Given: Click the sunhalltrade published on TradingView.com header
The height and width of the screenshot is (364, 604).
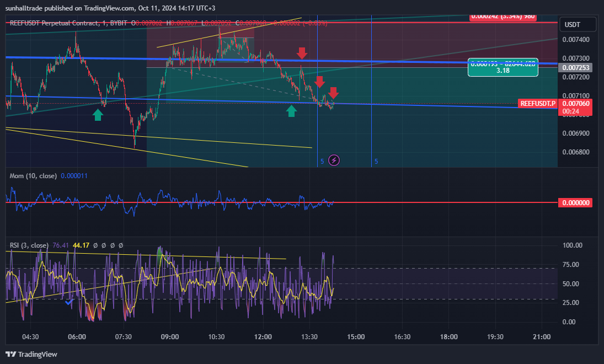Looking at the screenshot, I should pyautogui.click(x=110, y=8).
